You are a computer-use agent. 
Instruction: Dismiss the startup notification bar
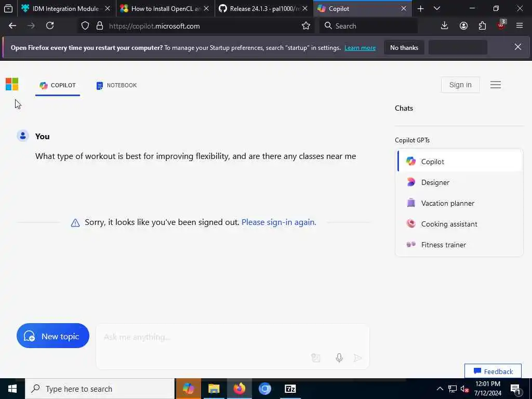coord(518,47)
